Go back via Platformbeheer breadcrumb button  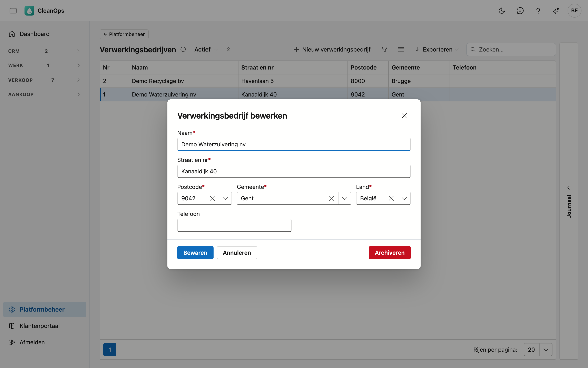(124, 34)
